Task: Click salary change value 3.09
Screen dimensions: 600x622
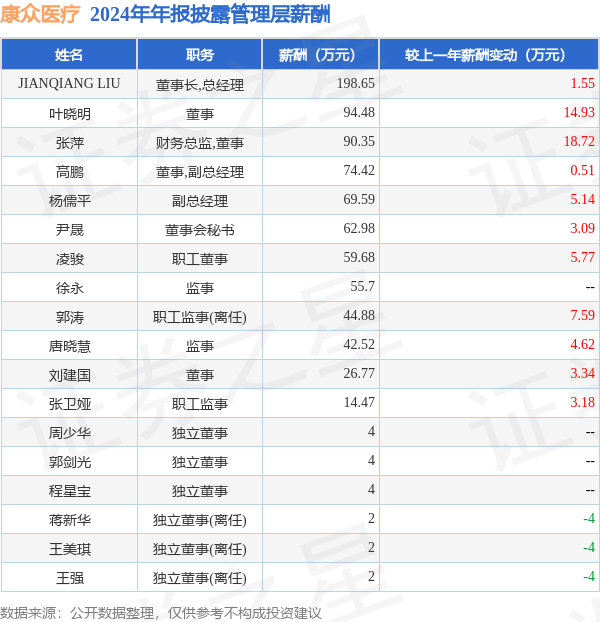Action: tap(583, 228)
